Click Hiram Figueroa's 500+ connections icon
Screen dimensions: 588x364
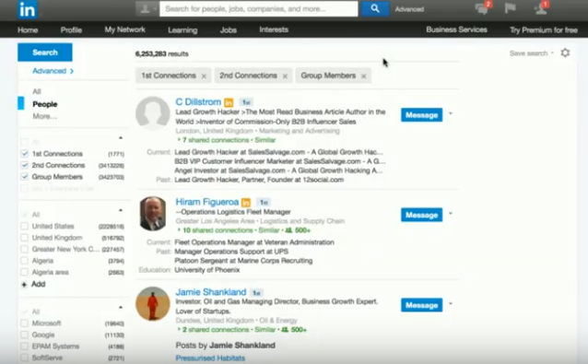pos(288,230)
